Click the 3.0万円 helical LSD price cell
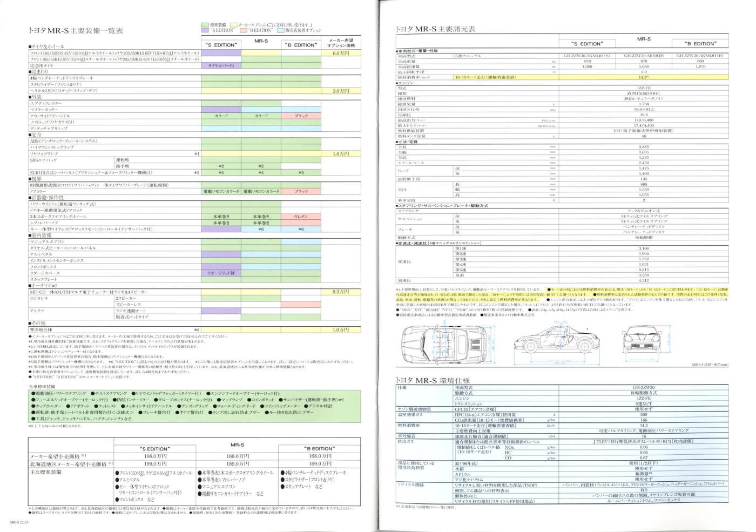Screen dimensions: 756x532 (x=341, y=91)
